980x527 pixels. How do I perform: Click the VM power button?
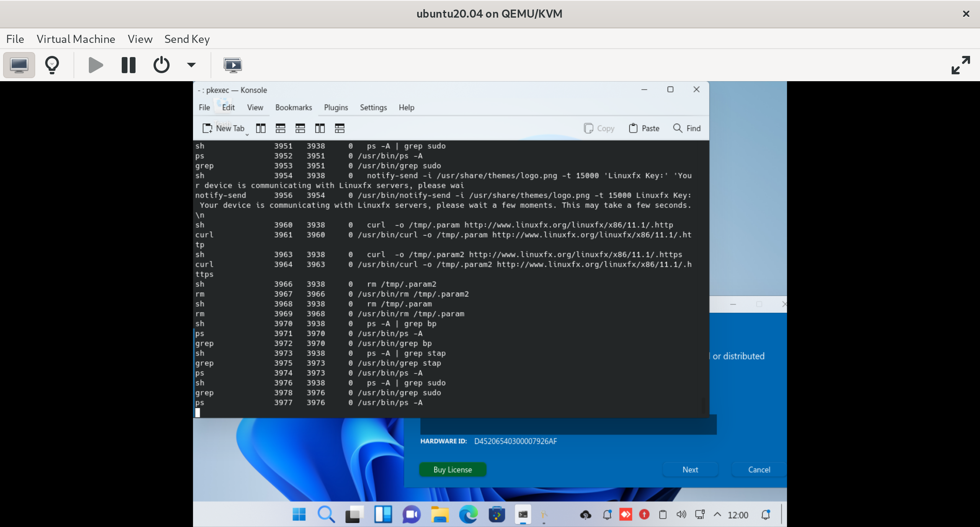click(x=161, y=65)
